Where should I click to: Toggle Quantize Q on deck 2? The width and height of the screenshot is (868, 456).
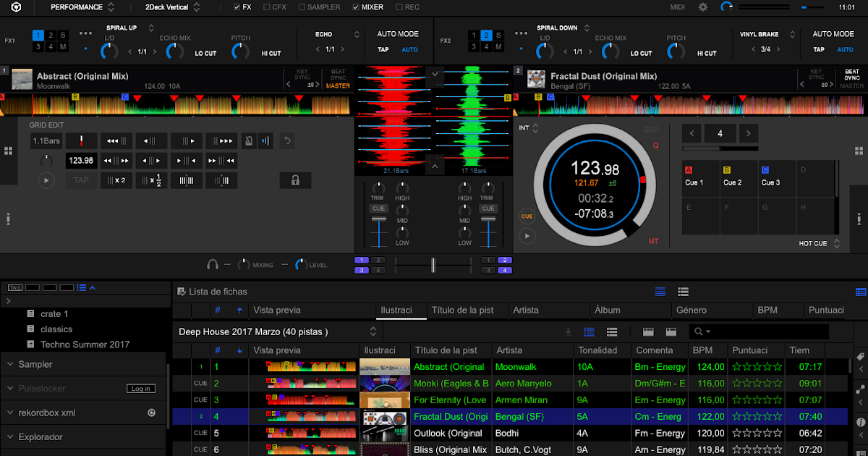pyautogui.click(x=656, y=145)
